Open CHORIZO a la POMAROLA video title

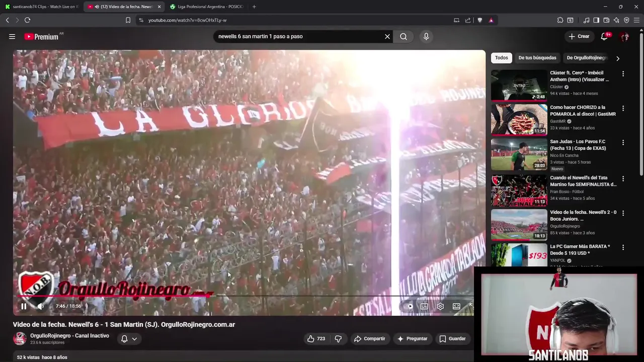[x=583, y=111]
